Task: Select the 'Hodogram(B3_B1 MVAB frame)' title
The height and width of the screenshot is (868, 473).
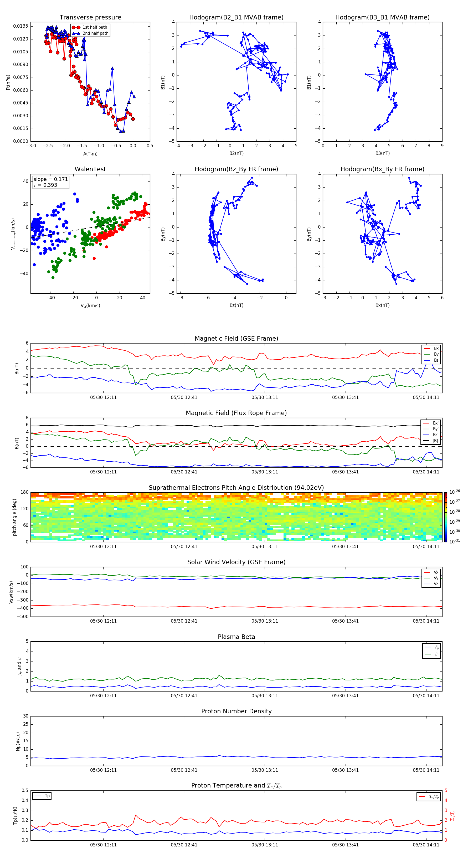Action: pos(382,18)
